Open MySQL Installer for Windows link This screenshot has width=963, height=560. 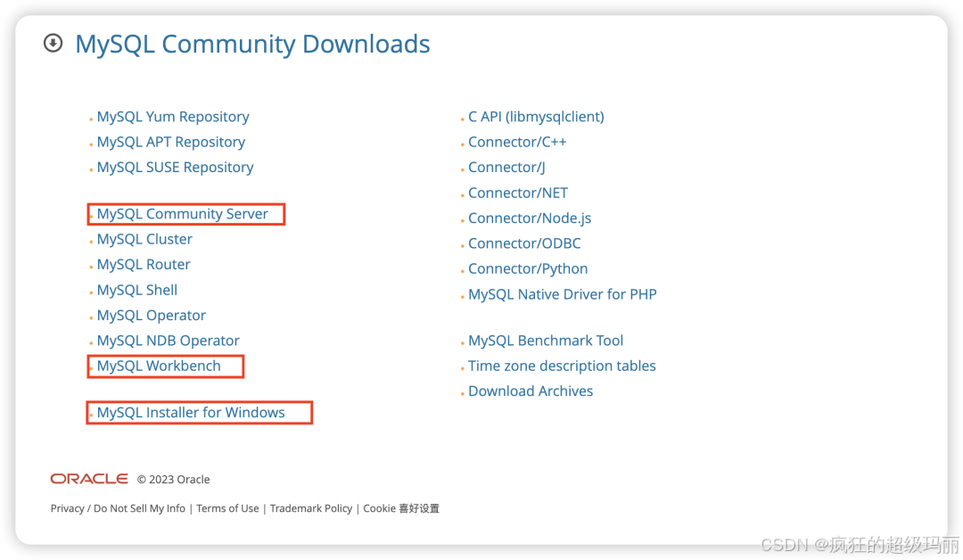pyautogui.click(x=191, y=413)
